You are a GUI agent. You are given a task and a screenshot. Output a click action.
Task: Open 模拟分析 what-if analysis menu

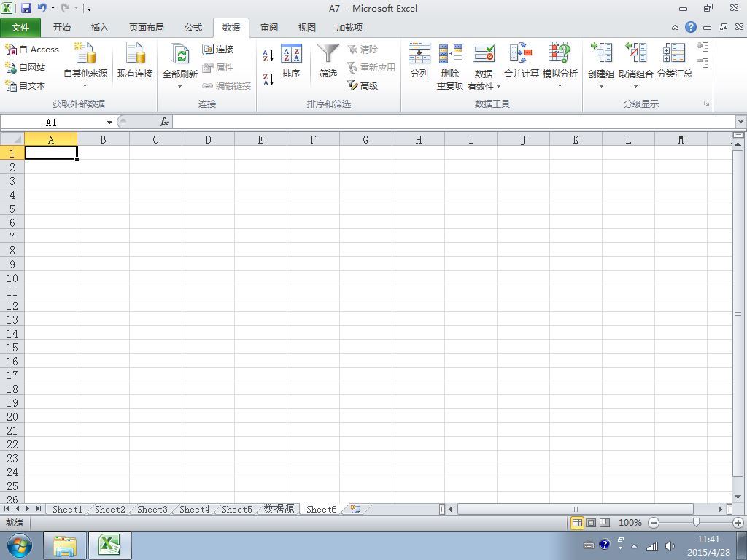[x=560, y=66]
